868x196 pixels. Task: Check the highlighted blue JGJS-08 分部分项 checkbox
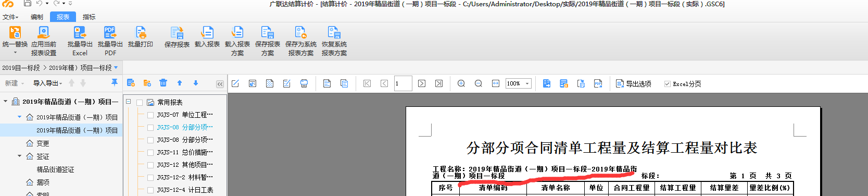click(150, 128)
